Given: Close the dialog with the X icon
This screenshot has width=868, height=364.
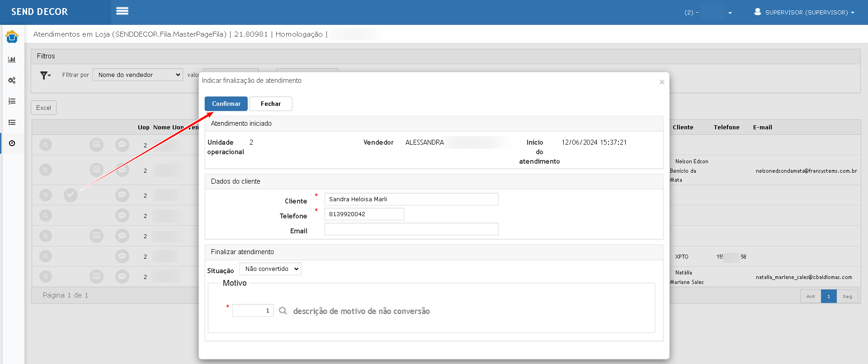Looking at the screenshot, I should 662,82.
